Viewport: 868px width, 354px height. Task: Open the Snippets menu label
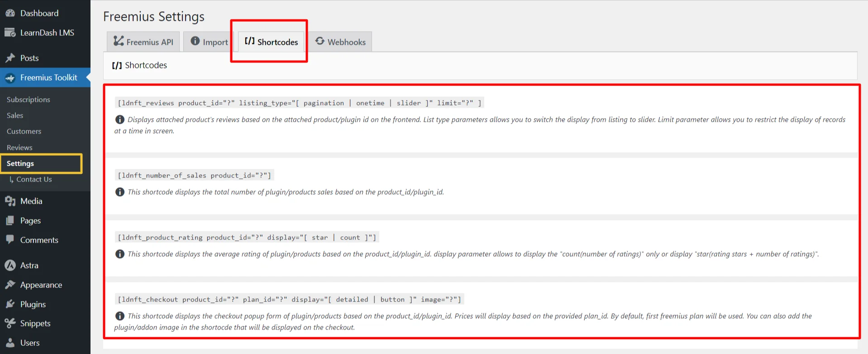tap(35, 323)
